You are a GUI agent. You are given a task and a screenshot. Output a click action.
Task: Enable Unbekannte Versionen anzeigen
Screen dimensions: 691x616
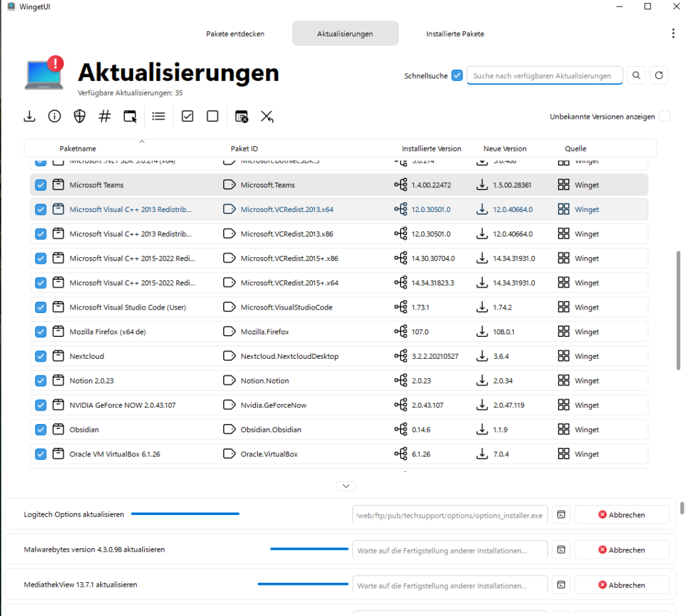pyautogui.click(x=664, y=116)
